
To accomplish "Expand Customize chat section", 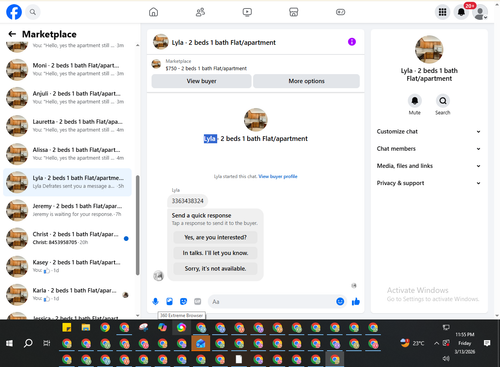I will click(429, 131).
